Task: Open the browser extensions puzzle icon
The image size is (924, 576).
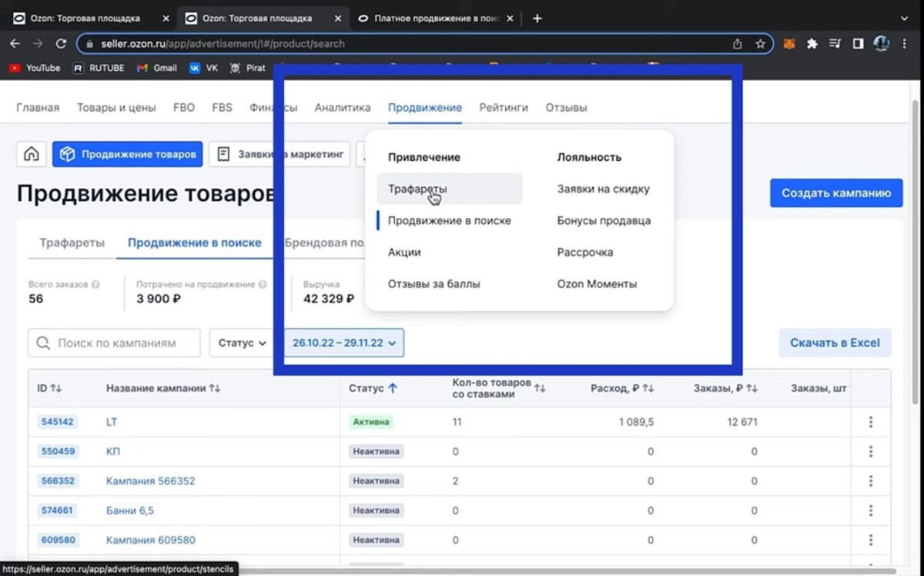Action: [x=812, y=44]
